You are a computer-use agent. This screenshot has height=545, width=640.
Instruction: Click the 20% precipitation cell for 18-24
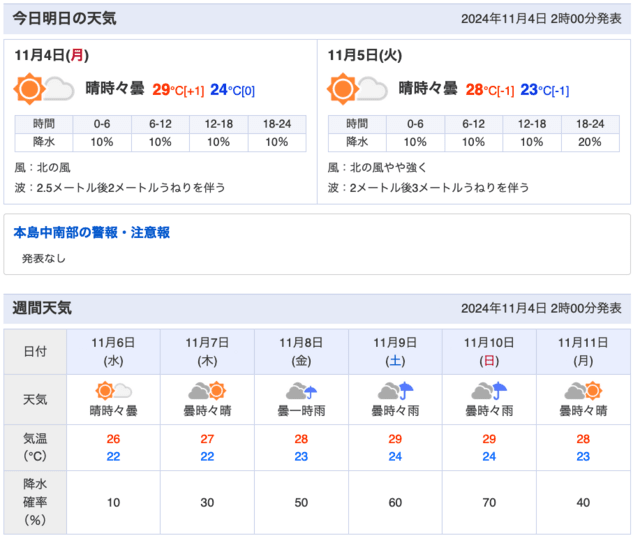[x=590, y=142]
